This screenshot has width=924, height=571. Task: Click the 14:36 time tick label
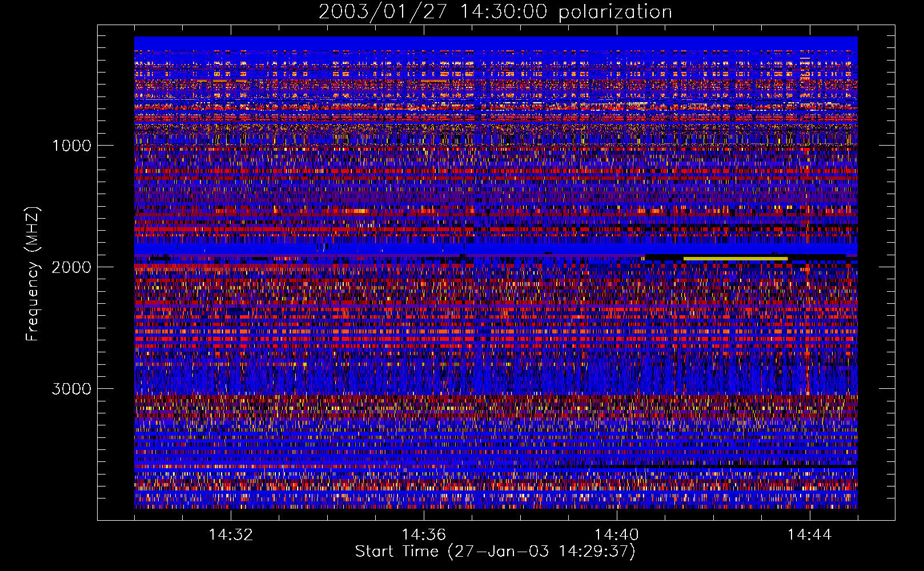coord(424,535)
